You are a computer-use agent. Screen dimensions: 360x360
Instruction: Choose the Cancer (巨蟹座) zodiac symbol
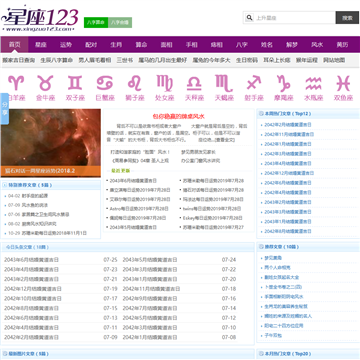tap(105, 83)
